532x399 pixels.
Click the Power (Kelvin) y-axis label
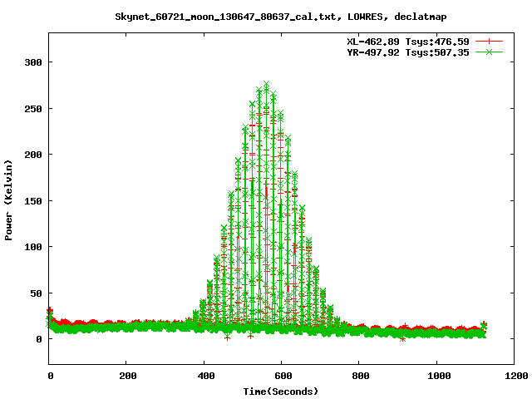[x=8, y=200]
